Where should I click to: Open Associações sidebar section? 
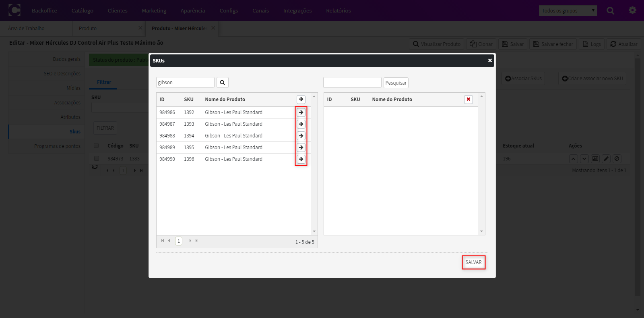pyautogui.click(x=46, y=102)
